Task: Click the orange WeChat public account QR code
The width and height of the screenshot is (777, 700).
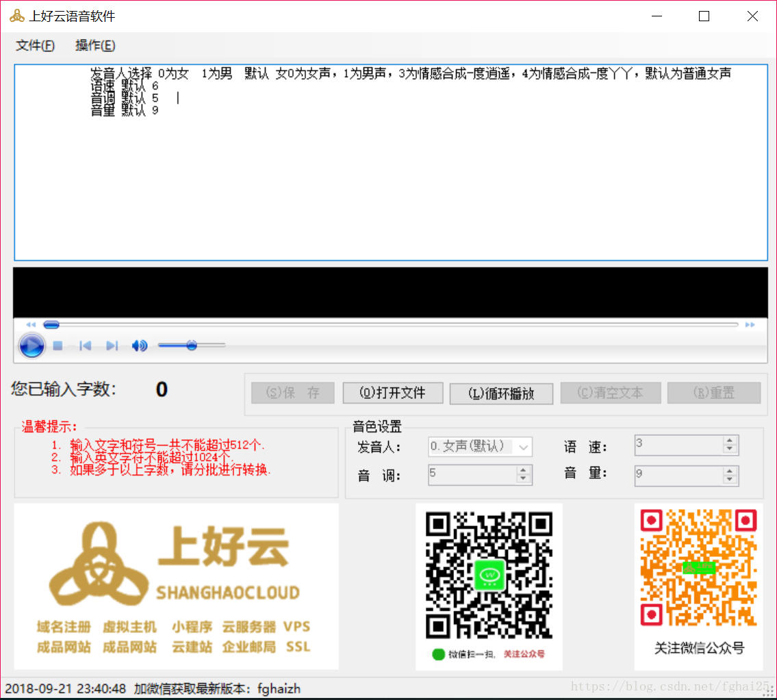Action: coord(698,568)
